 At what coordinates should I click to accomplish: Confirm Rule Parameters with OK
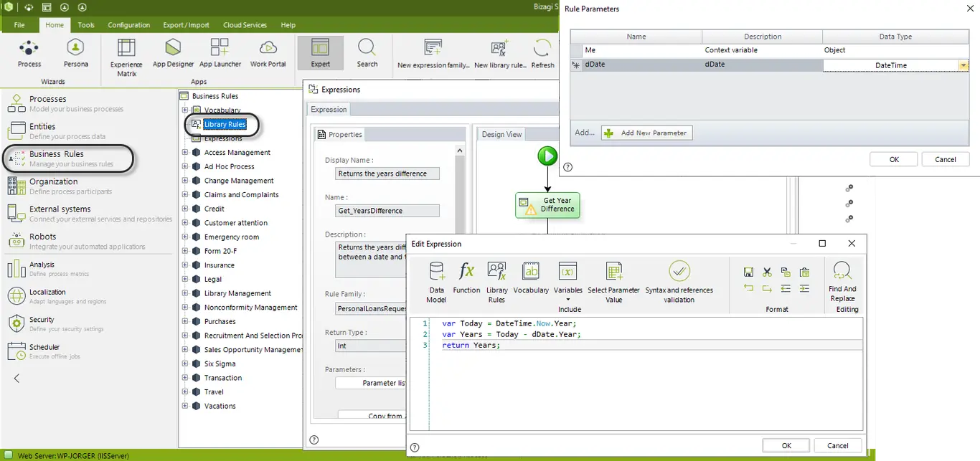point(894,159)
